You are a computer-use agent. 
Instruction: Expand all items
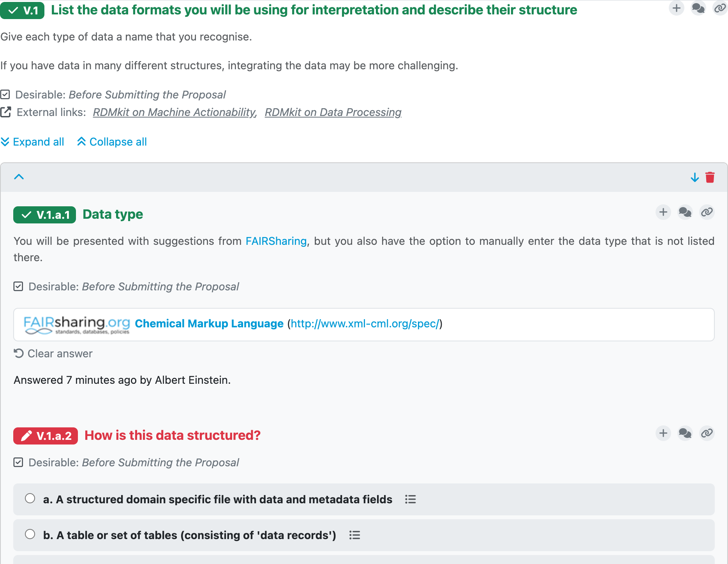pyautogui.click(x=32, y=142)
